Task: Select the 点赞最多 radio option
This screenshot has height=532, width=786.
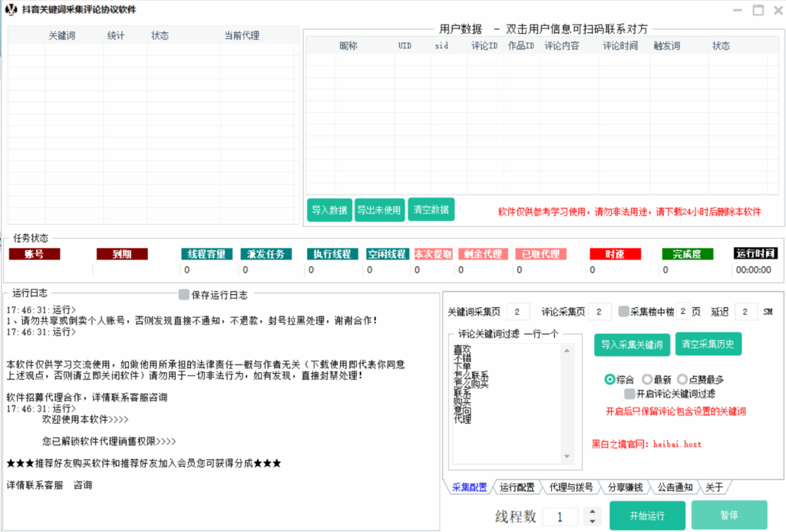Action: point(682,379)
